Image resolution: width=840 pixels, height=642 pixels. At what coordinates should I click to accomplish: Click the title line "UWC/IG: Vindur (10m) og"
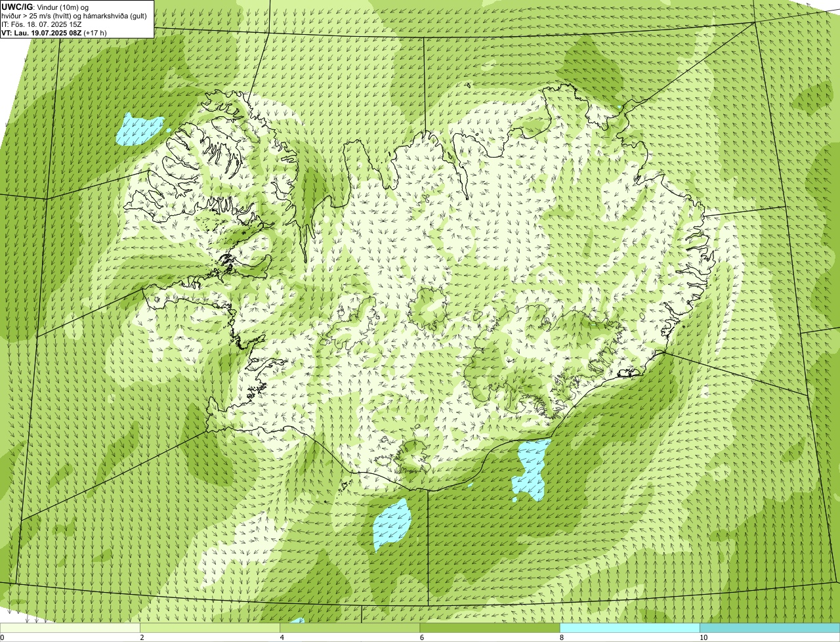tap(45, 7)
